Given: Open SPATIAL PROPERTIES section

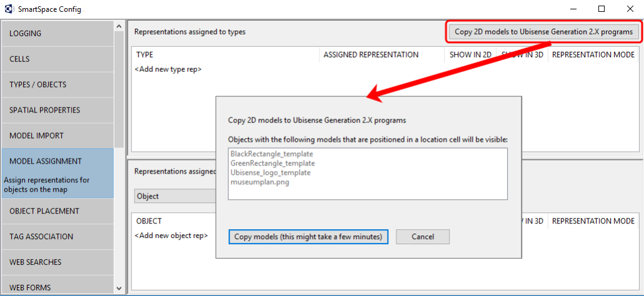Looking at the screenshot, I should point(58,111).
